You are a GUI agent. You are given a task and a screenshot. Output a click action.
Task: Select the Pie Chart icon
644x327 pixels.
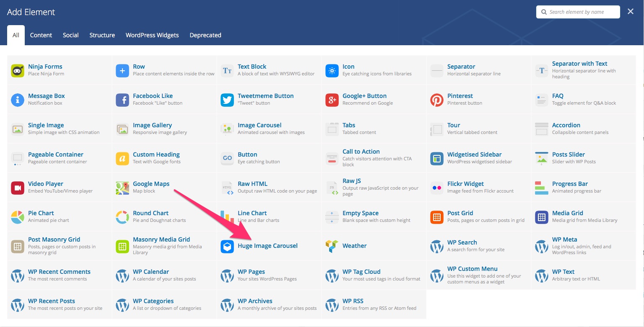pyautogui.click(x=18, y=217)
